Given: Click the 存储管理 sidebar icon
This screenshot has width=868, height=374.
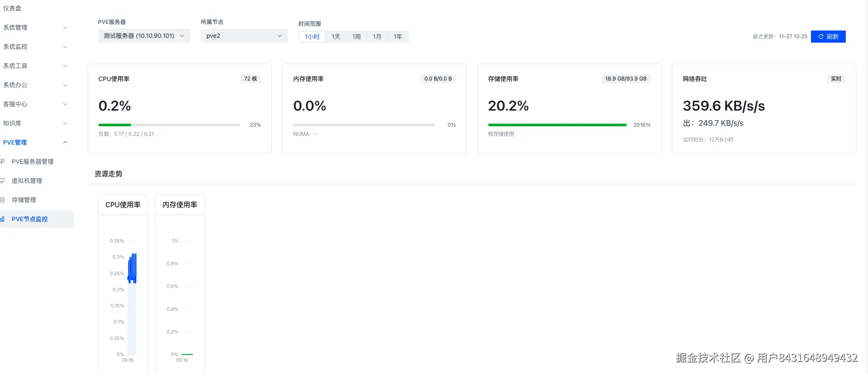Looking at the screenshot, I should point(2,200).
